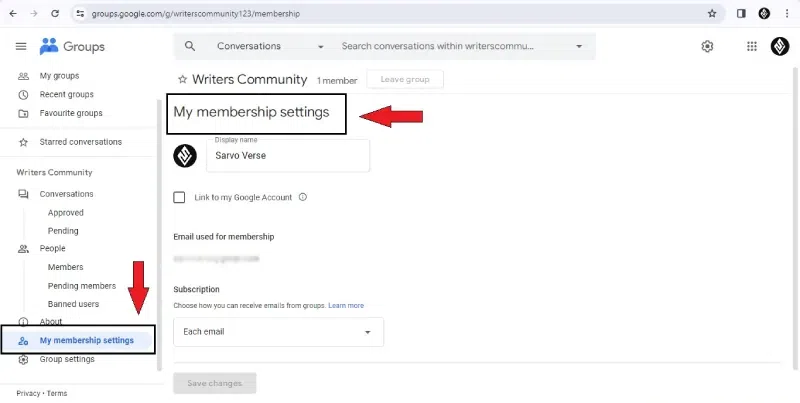
Task: Open Pending members
Action: pyautogui.click(x=82, y=286)
